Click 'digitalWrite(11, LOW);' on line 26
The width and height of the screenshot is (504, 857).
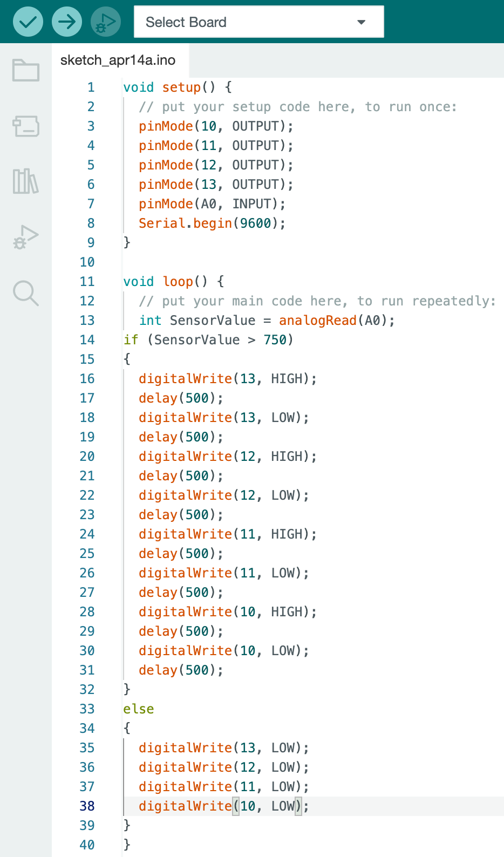click(224, 573)
